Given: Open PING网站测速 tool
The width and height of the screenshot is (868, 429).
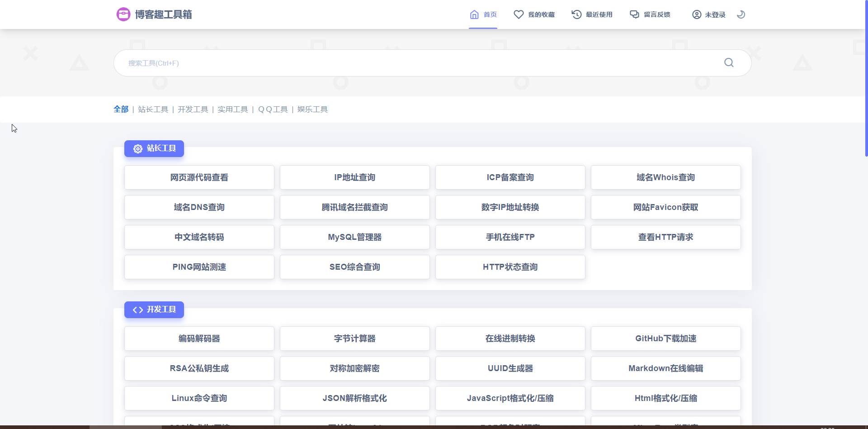Looking at the screenshot, I should [x=199, y=267].
